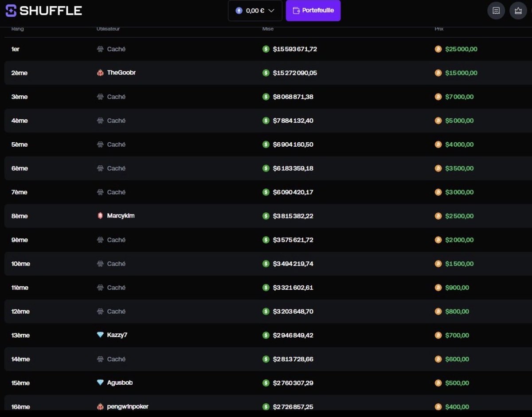
Task: Click the diamond badge next to Kazzy7
Action: pyautogui.click(x=100, y=335)
